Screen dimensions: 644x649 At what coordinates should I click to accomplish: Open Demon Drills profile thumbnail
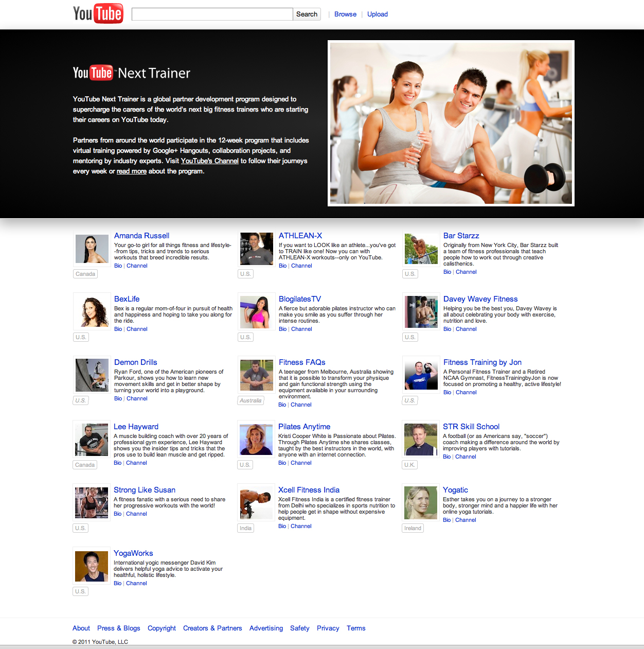92,376
